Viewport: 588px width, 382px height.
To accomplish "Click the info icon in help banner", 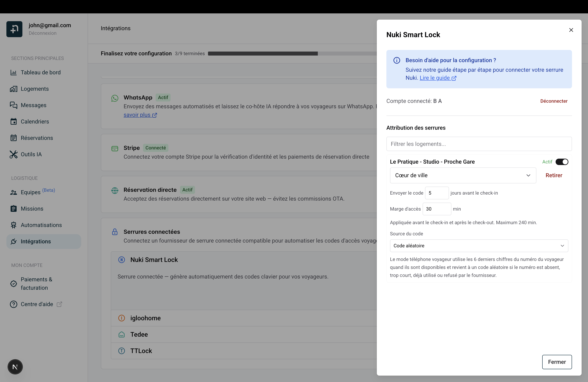I will 397,61.
